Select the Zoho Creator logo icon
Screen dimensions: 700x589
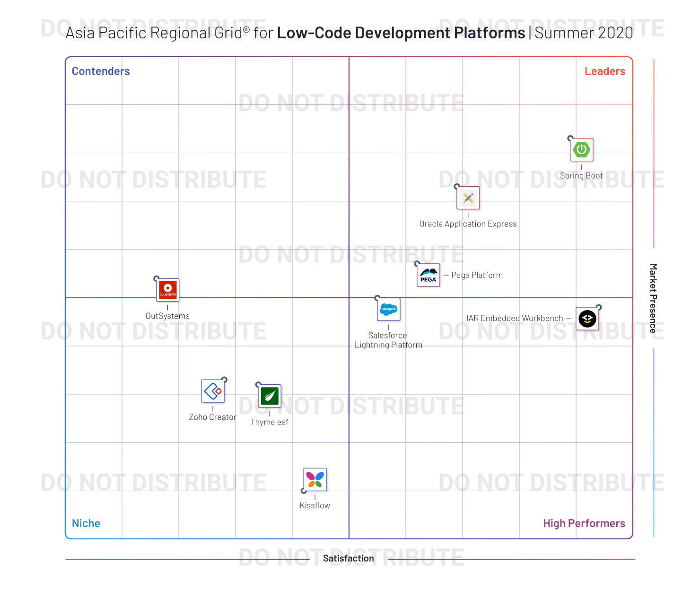tap(213, 391)
